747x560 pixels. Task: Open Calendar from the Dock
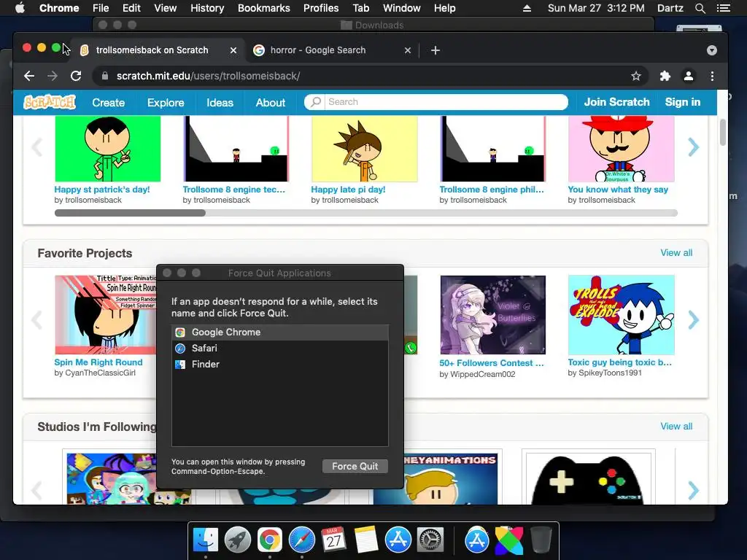click(x=333, y=540)
